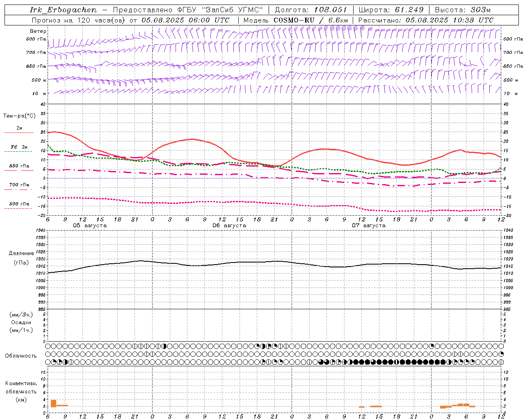Click the model name COSMO-RU / 6.6км
The height and width of the screenshot is (420, 525).
click(x=310, y=20)
